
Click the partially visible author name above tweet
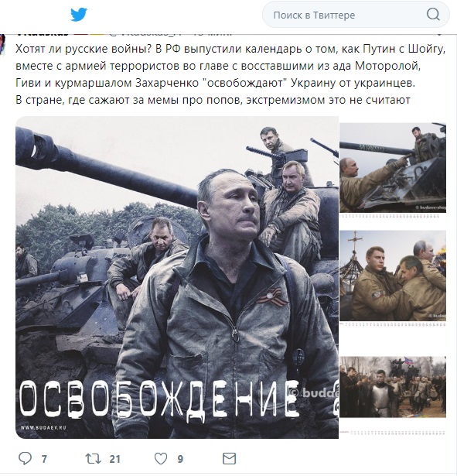[x=43, y=34]
